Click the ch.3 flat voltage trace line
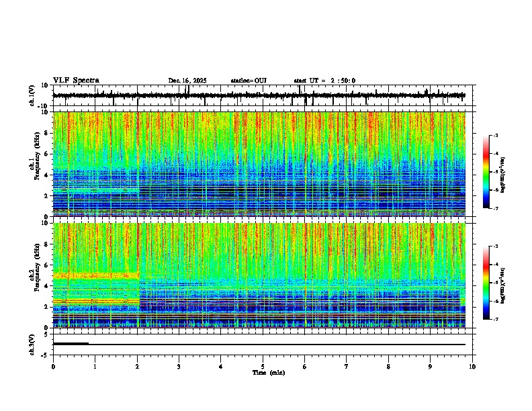 pos(259,345)
